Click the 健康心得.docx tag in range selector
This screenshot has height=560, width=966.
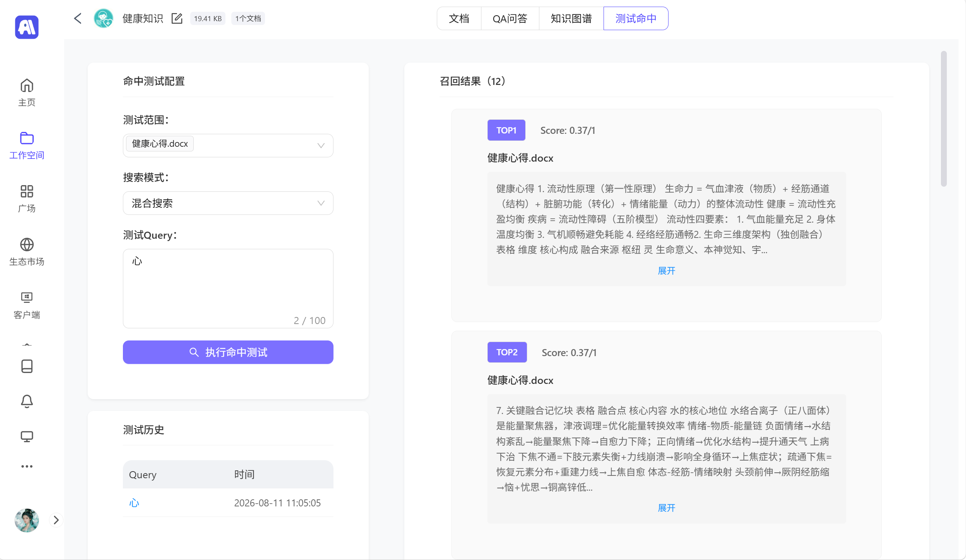(160, 144)
